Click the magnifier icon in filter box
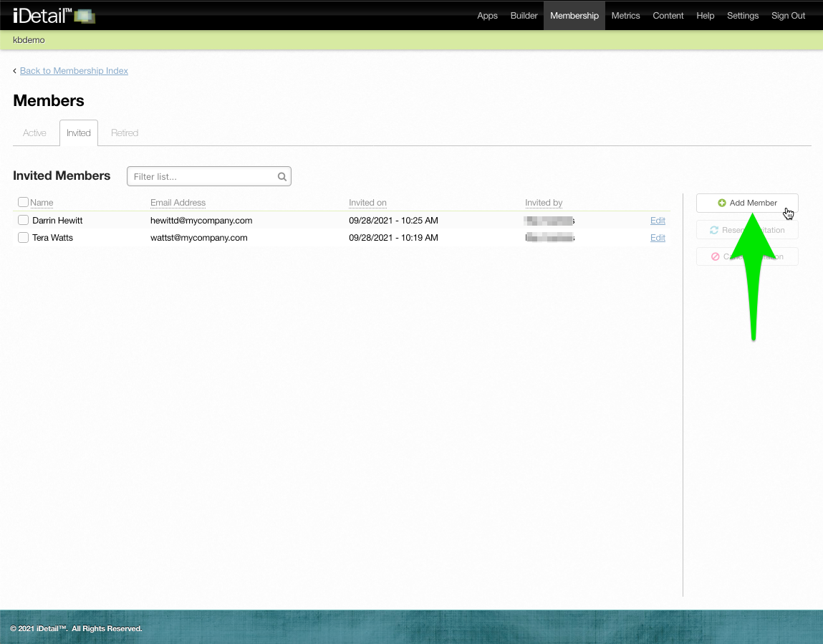The width and height of the screenshot is (823, 644). [x=282, y=176]
